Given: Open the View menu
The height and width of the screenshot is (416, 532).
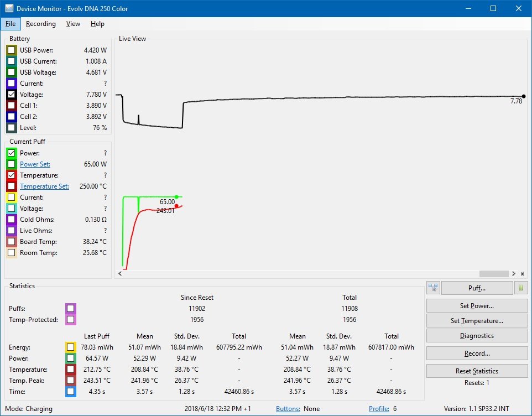Looking at the screenshot, I should [x=73, y=24].
